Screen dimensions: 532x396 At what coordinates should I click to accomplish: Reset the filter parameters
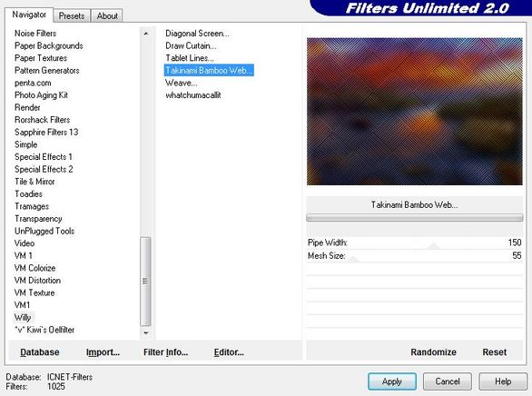tap(495, 352)
